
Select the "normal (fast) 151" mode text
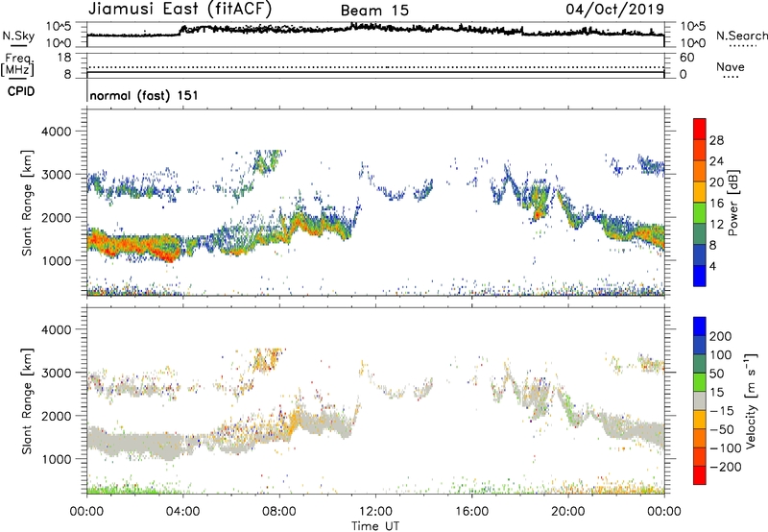(144, 95)
